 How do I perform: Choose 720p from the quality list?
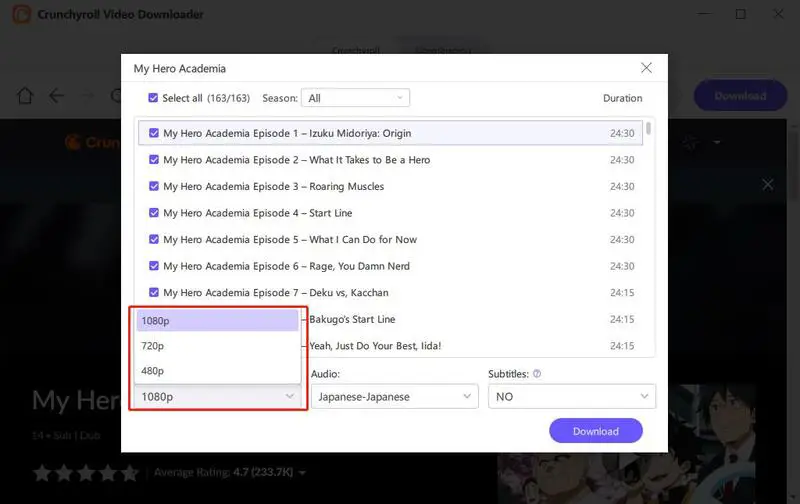coord(217,346)
